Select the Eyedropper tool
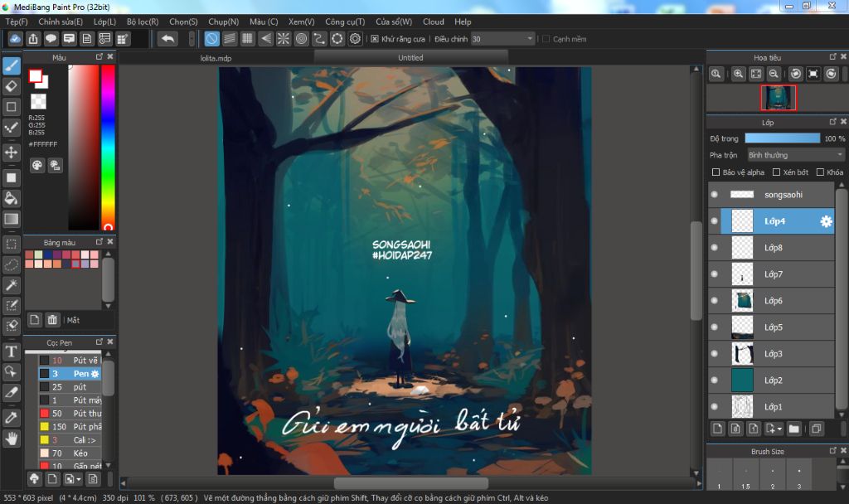The width and height of the screenshot is (849, 504). tap(12, 418)
